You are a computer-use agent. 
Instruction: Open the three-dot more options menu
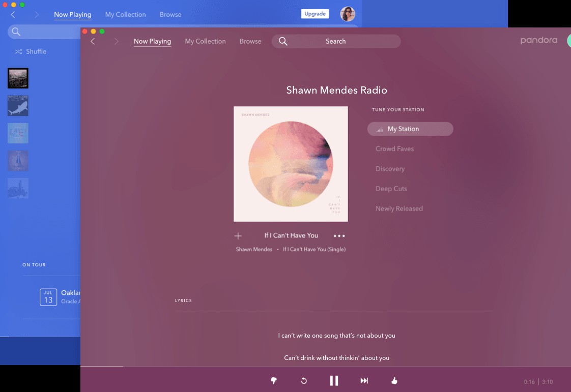coord(339,236)
